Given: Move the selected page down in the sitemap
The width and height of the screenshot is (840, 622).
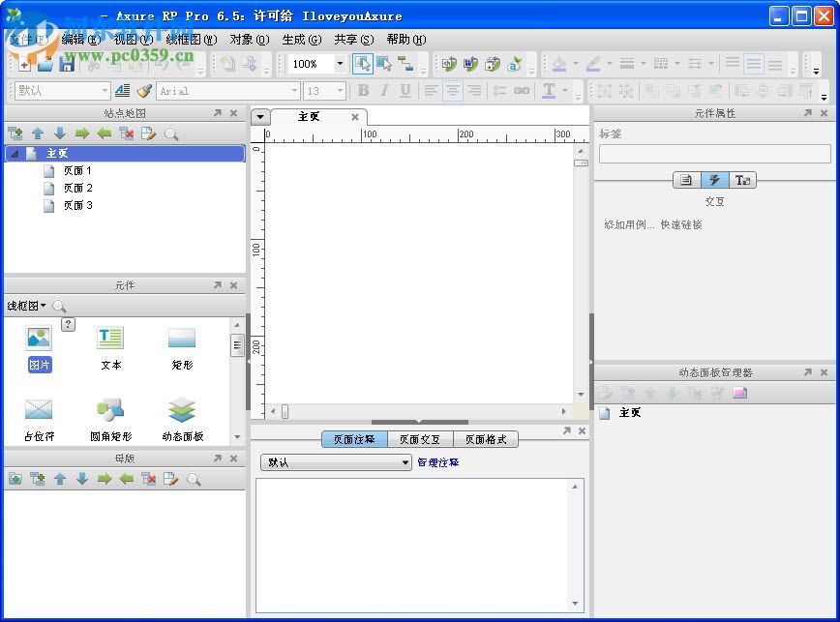Looking at the screenshot, I should (60, 133).
